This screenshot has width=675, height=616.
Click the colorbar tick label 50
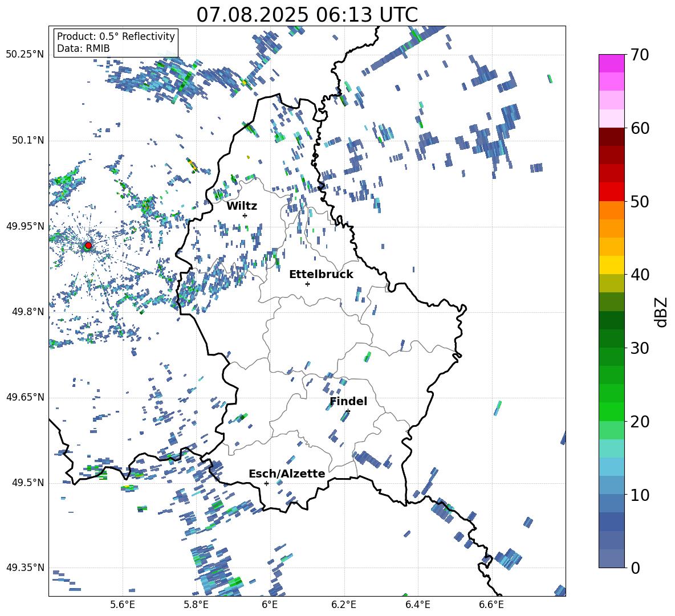click(x=640, y=202)
